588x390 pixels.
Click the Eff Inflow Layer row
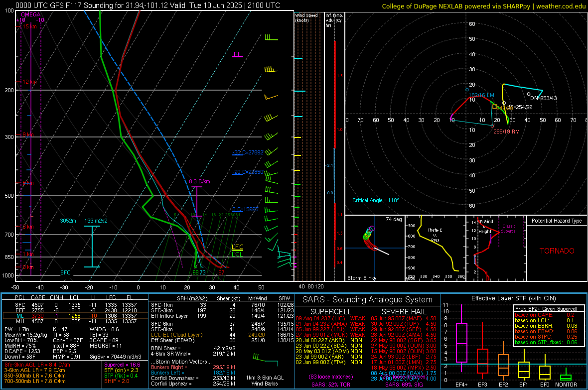[x=222, y=316]
